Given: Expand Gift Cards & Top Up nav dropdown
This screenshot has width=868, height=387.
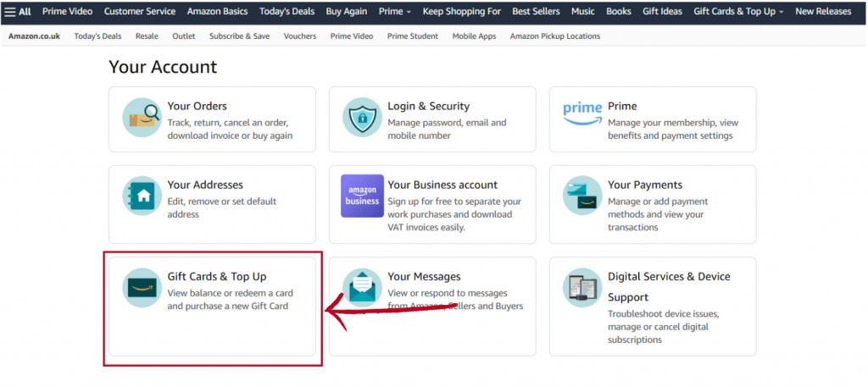Looking at the screenshot, I should tap(738, 11).
